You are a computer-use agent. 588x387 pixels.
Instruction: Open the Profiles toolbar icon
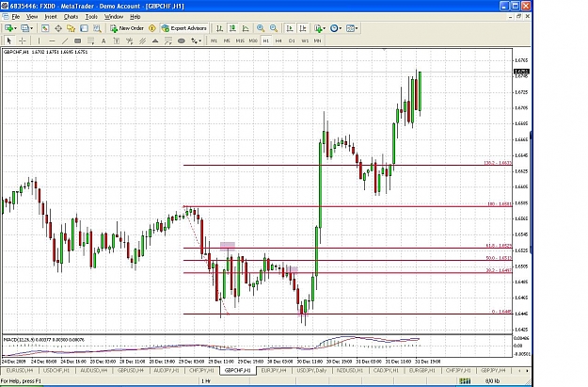point(24,28)
